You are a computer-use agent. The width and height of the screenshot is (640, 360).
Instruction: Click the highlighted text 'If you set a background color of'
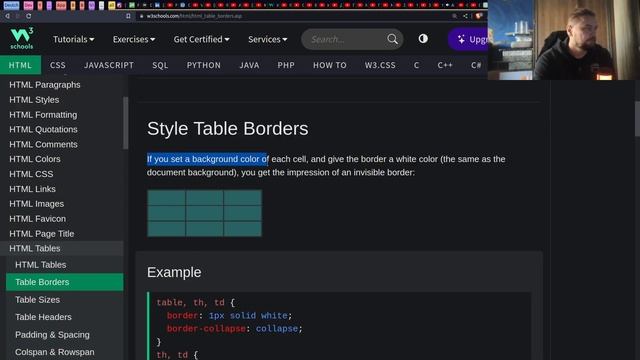(x=207, y=159)
